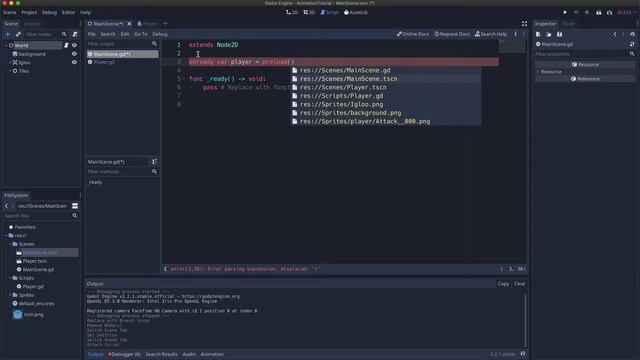
Task: Collapse the res:// root folder
Action: coord(6,236)
